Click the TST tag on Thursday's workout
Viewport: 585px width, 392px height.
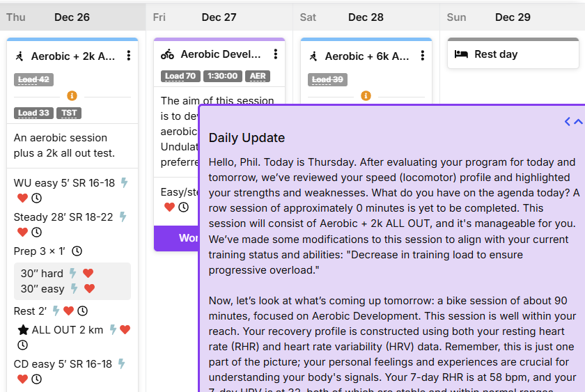pos(69,113)
